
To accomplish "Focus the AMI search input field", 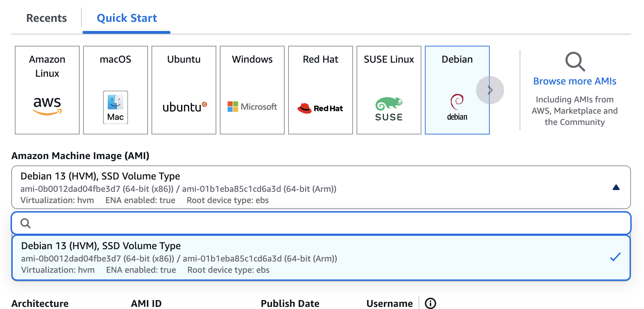I will 321,223.
